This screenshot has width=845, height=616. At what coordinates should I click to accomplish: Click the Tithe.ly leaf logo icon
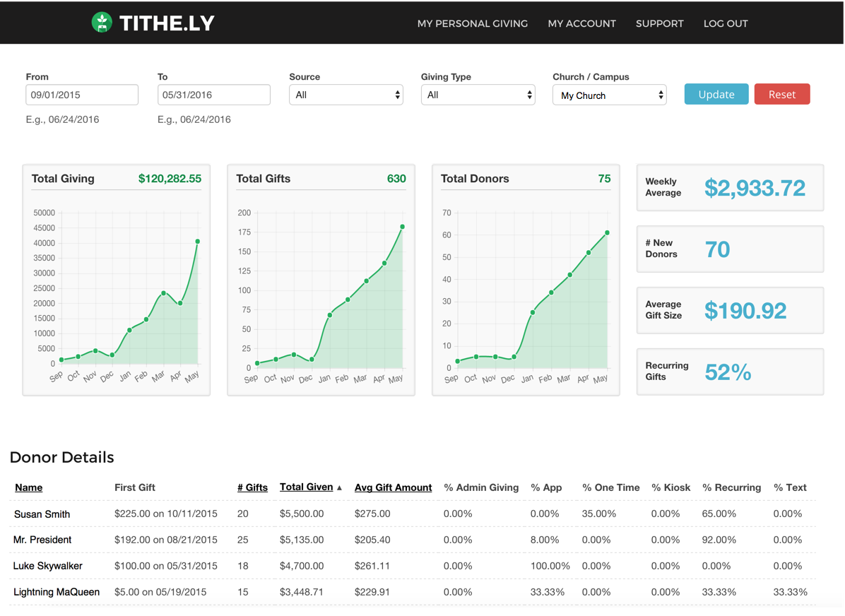102,22
